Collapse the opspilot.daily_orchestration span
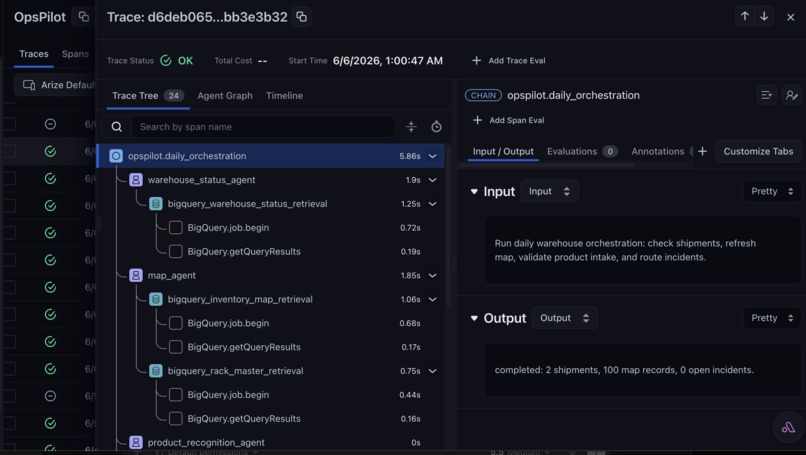Screen dimensions: 806x455 [433, 156]
